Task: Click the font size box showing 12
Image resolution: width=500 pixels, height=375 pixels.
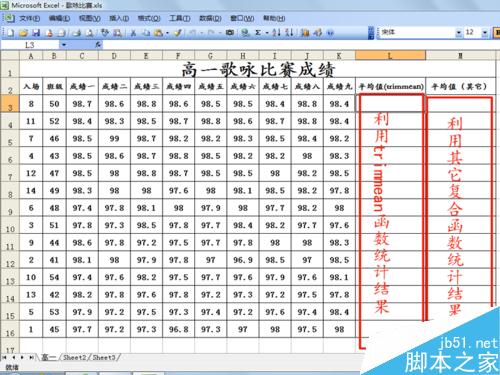Action: tap(473, 32)
